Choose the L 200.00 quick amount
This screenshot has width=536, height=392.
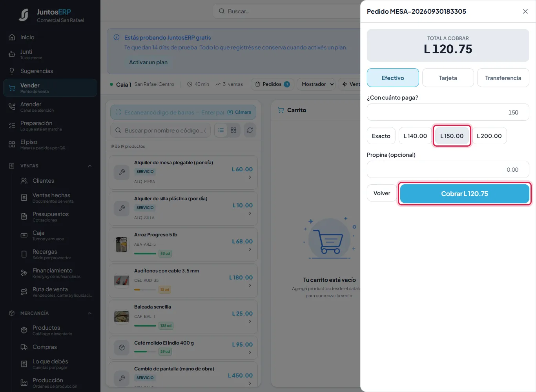pos(489,136)
